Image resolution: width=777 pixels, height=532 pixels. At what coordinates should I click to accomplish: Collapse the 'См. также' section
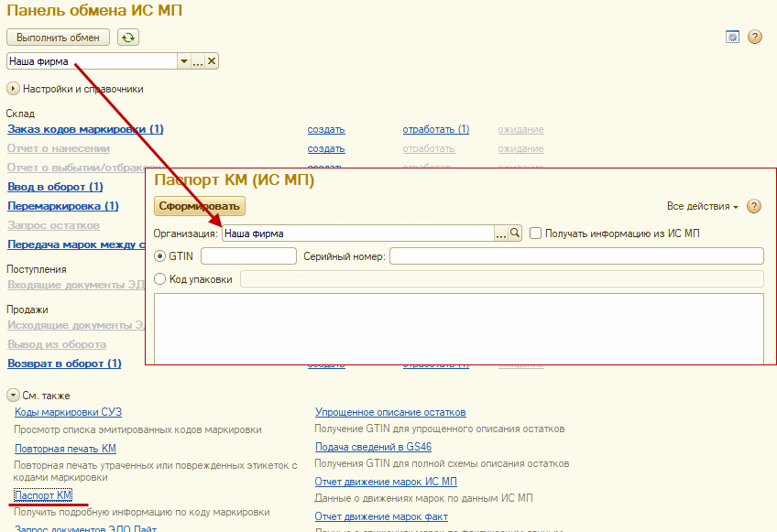pyautogui.click(x=14, y=396)
